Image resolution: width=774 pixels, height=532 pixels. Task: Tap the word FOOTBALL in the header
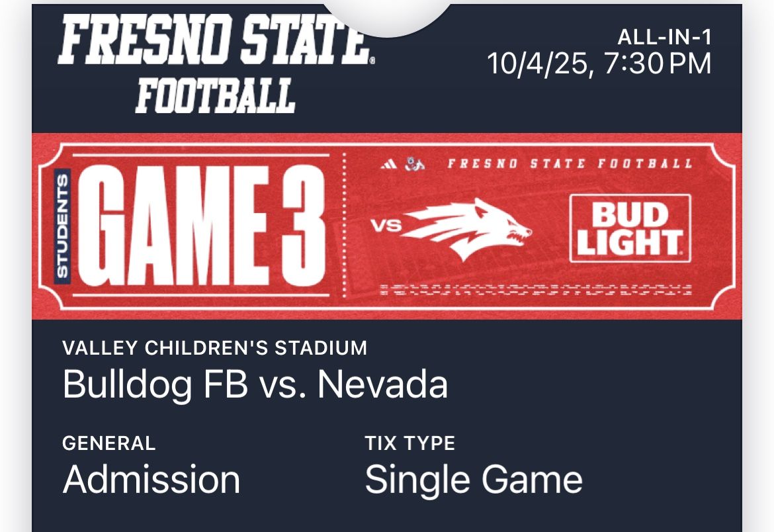point(216,95)
